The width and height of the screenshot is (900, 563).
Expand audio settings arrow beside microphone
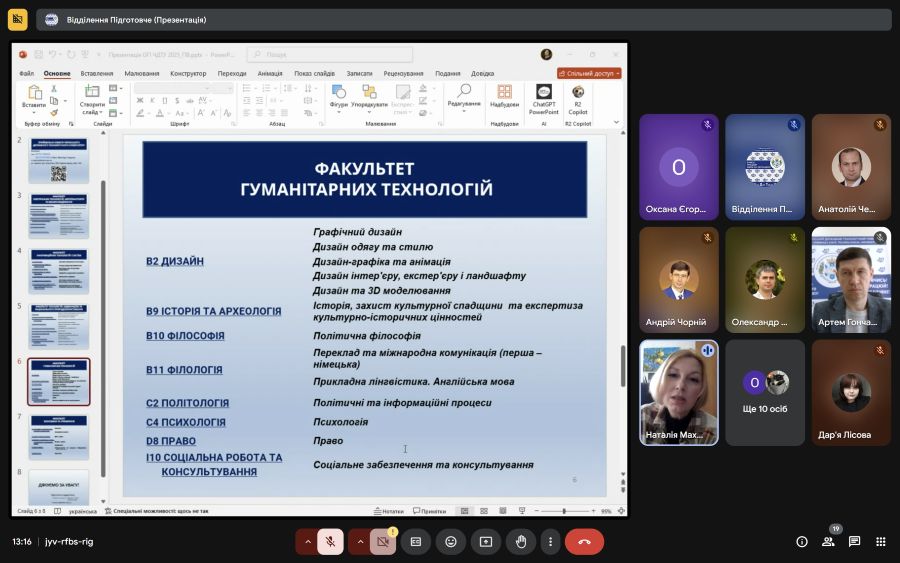307,541
